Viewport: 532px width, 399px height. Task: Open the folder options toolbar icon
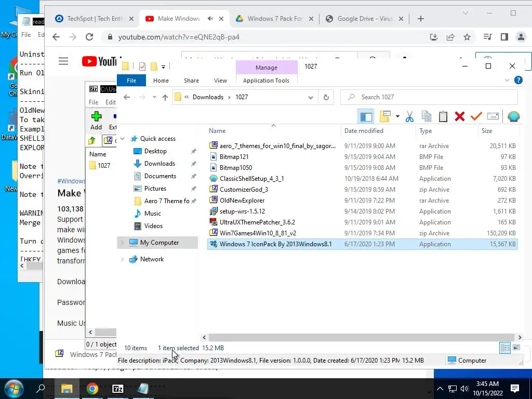[385, 117]
